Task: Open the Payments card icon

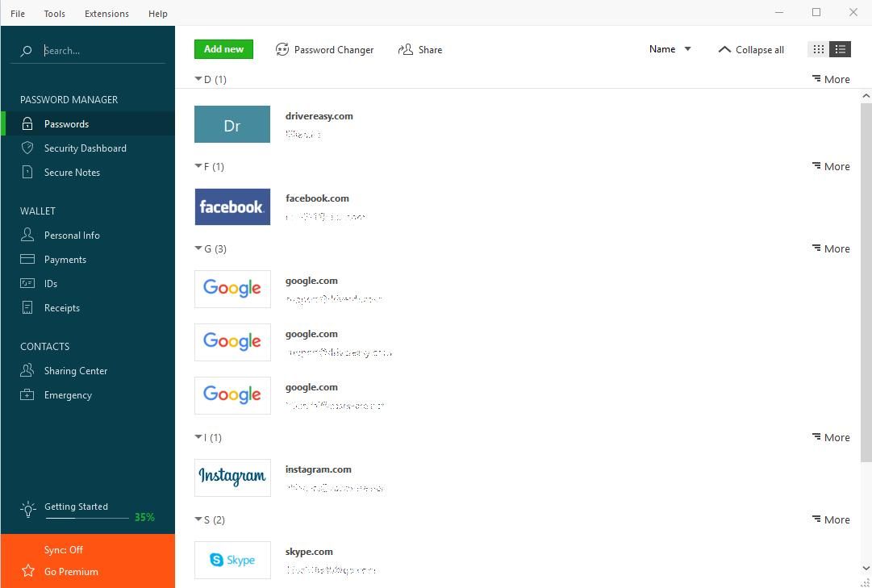Action: click(27, 260)
